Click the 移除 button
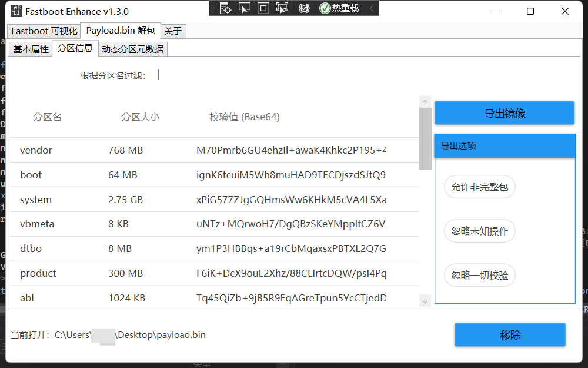Viewport: 588px width, 368px height. point(510,334)
